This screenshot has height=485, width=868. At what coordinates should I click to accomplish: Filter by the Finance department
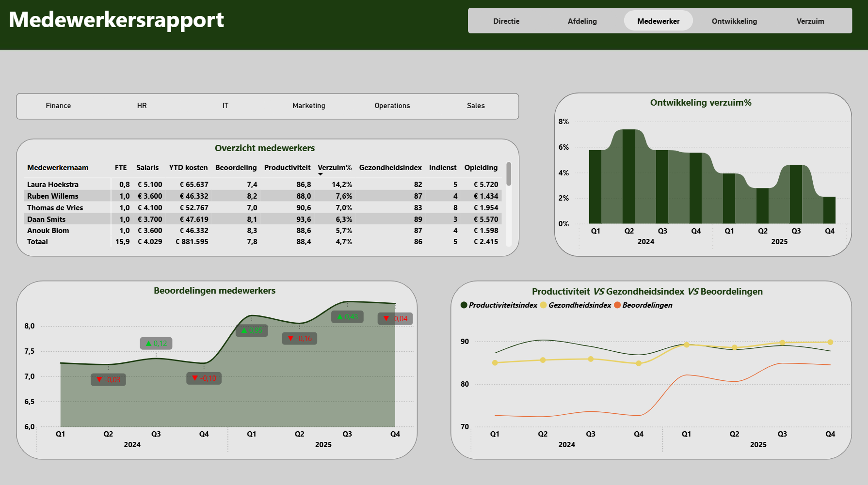58,106
